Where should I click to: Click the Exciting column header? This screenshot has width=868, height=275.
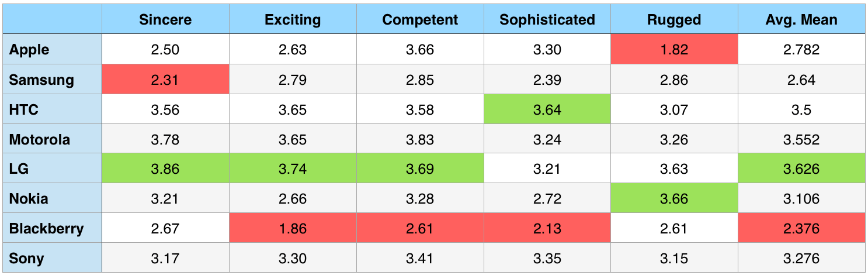(x=293, y=20)
